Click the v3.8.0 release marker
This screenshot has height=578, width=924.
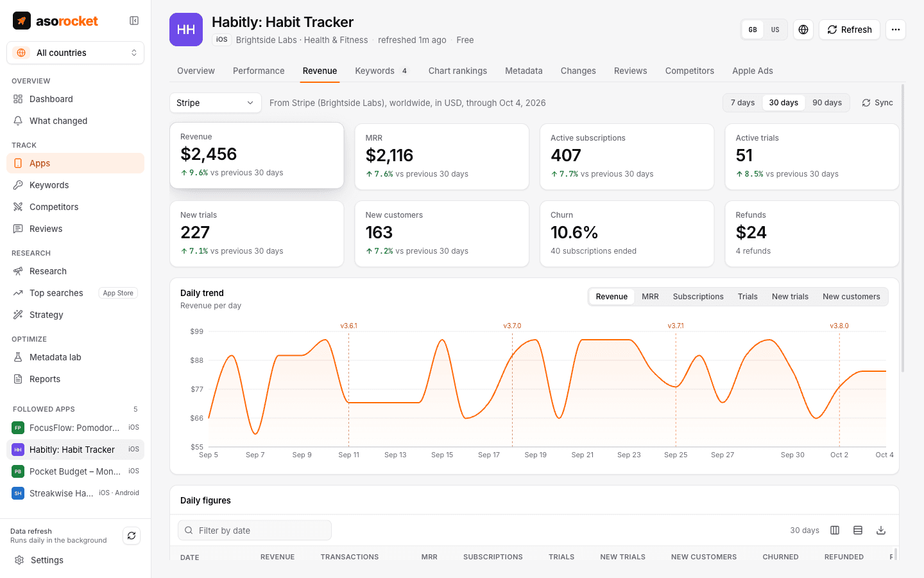[x=839, y=326]
